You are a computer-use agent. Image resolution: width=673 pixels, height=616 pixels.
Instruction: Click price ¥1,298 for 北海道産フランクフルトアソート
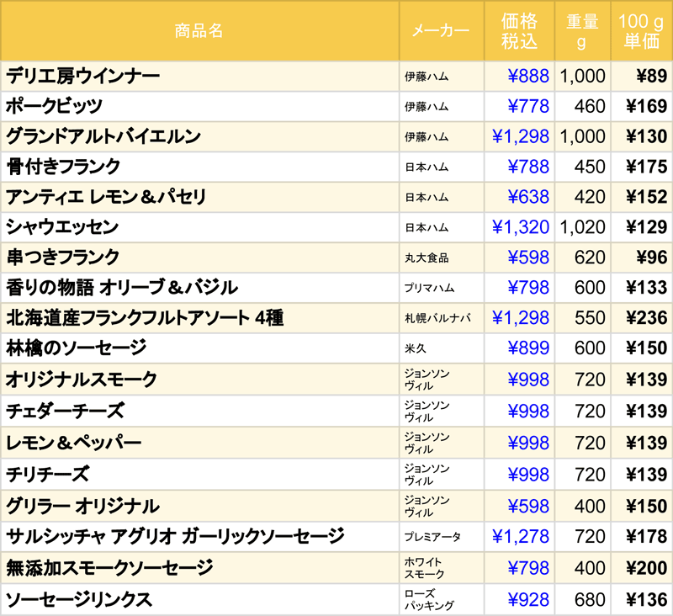click(x=521, y=317)
